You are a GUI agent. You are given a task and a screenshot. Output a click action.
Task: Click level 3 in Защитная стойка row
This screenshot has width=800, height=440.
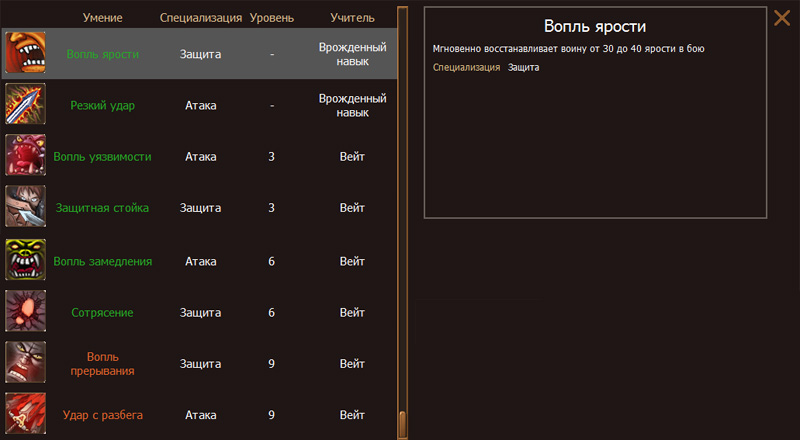pyautogui.click(x=271, y=208)
